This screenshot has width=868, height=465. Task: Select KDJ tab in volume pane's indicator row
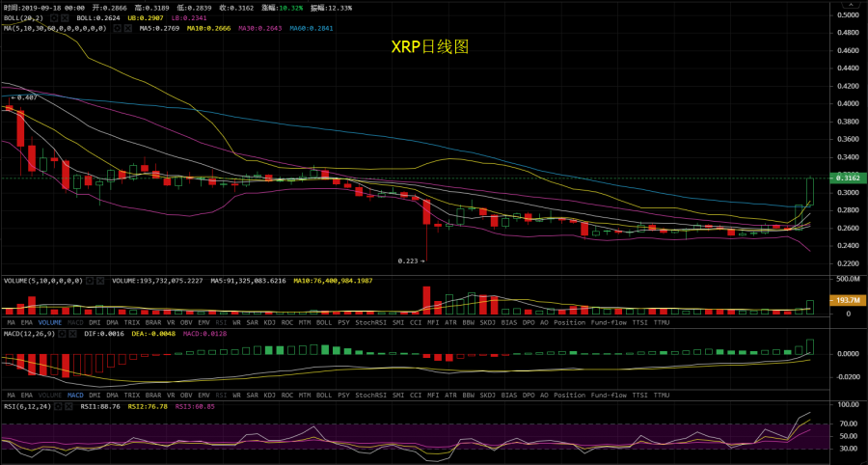[x=270, y=321]
